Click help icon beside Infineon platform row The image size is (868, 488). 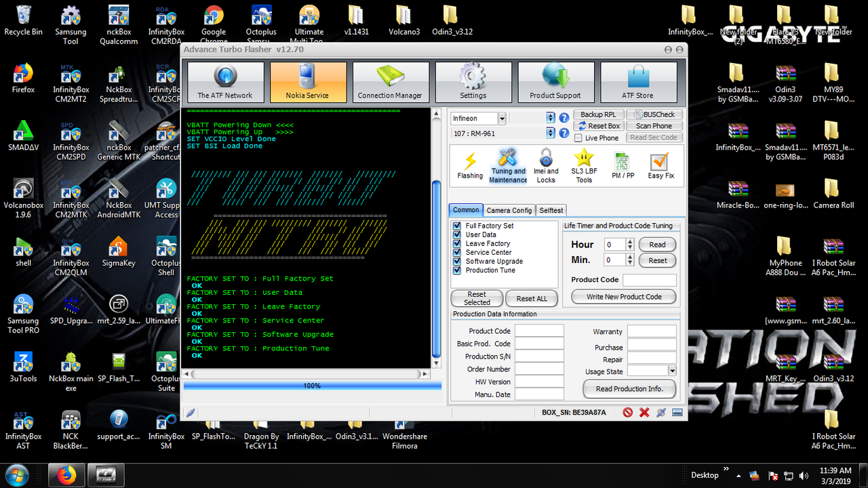click(564, 118)
